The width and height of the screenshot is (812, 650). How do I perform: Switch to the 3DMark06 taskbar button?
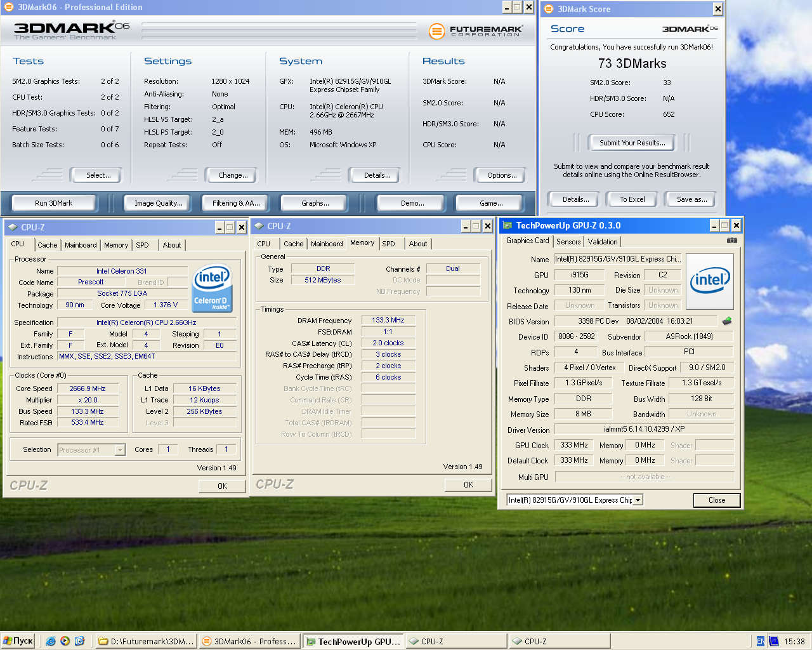249,641
